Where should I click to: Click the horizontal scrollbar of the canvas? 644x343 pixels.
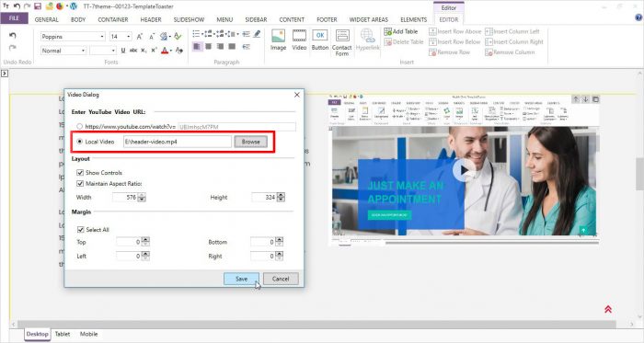[316, 324]
